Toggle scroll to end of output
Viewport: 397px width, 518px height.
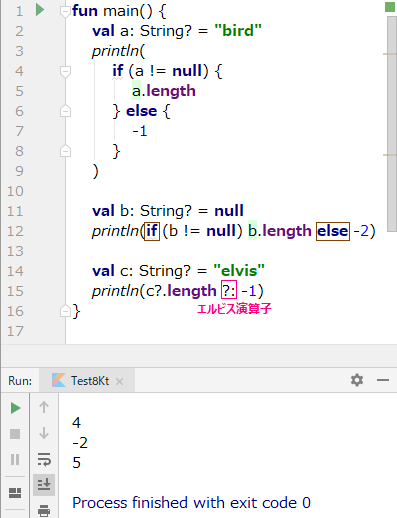(x=44, y=484)
